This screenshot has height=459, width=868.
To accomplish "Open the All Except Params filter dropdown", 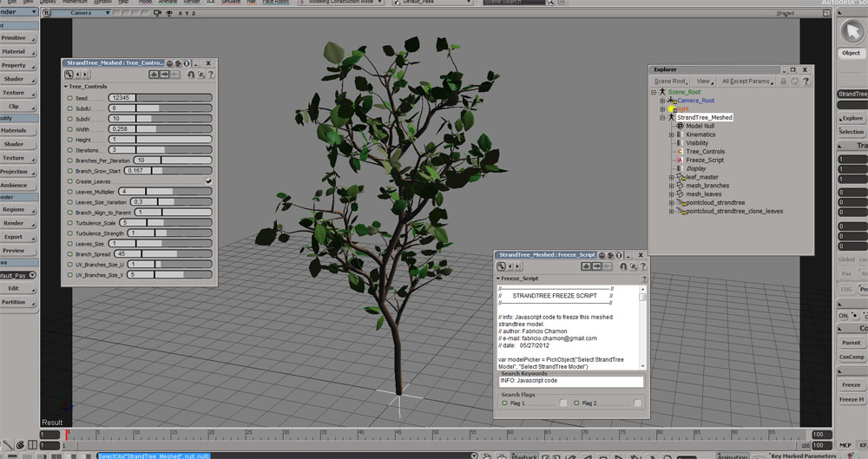I will [746, 82].
